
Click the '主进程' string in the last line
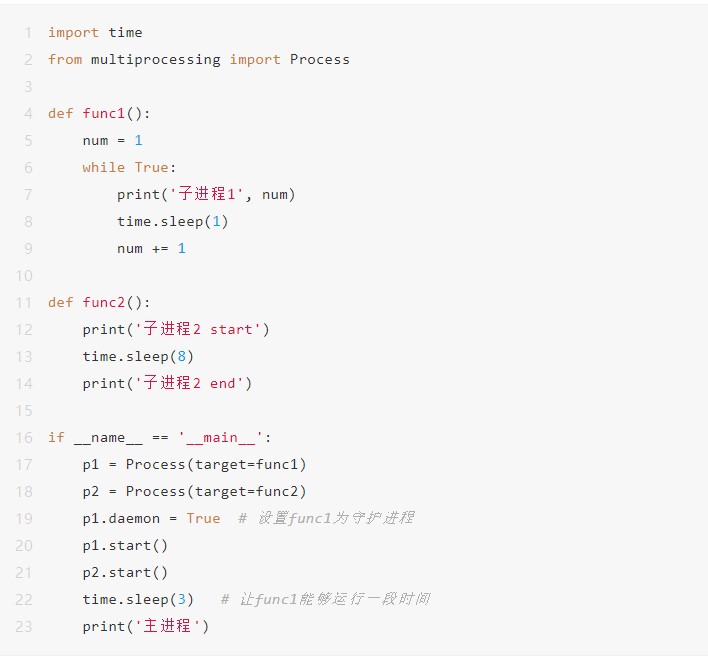(172, 626)
